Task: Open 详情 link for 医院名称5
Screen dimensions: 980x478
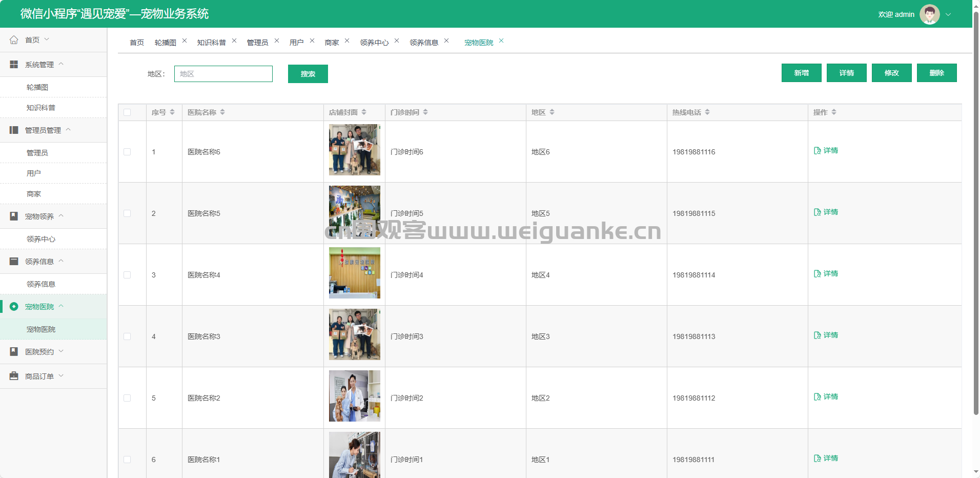Action: coord(826,212)
